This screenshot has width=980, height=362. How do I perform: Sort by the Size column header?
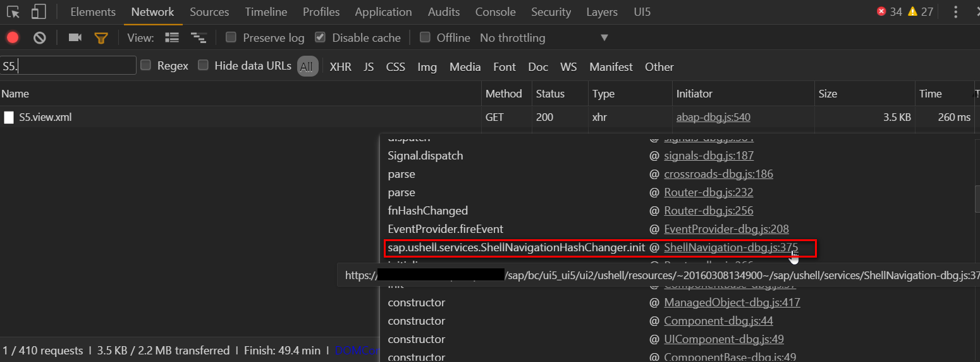click(865, 94)
